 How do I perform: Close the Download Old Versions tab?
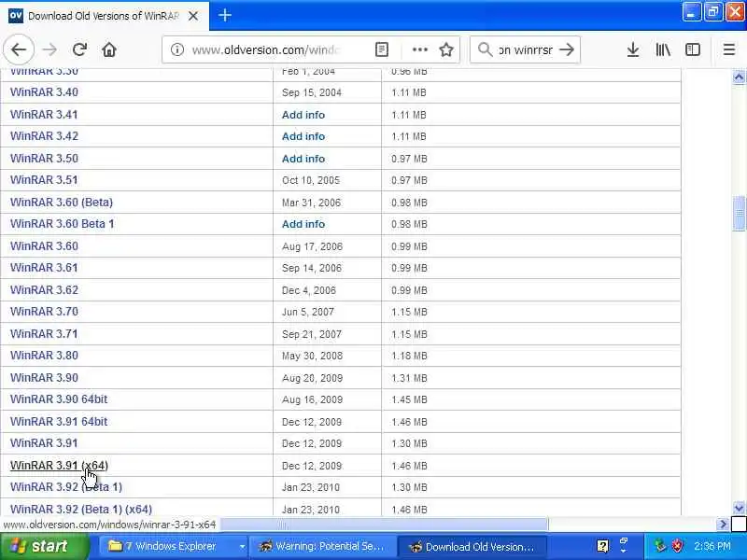(193, 16)
